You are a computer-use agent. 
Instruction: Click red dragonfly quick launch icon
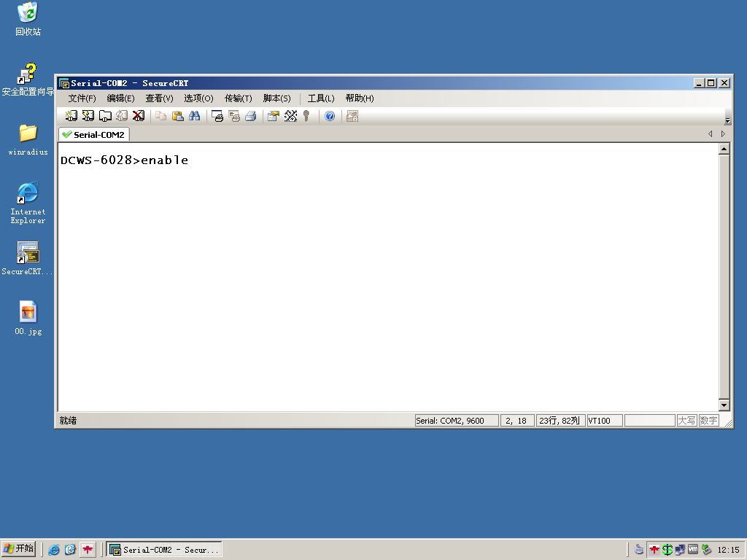tap(88, 550)
